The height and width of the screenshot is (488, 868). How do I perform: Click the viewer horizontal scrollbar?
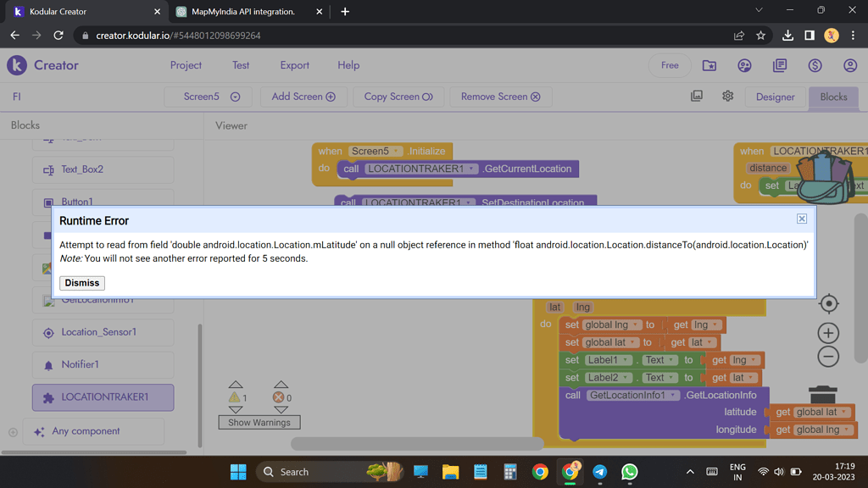click(x=417, y=443)
